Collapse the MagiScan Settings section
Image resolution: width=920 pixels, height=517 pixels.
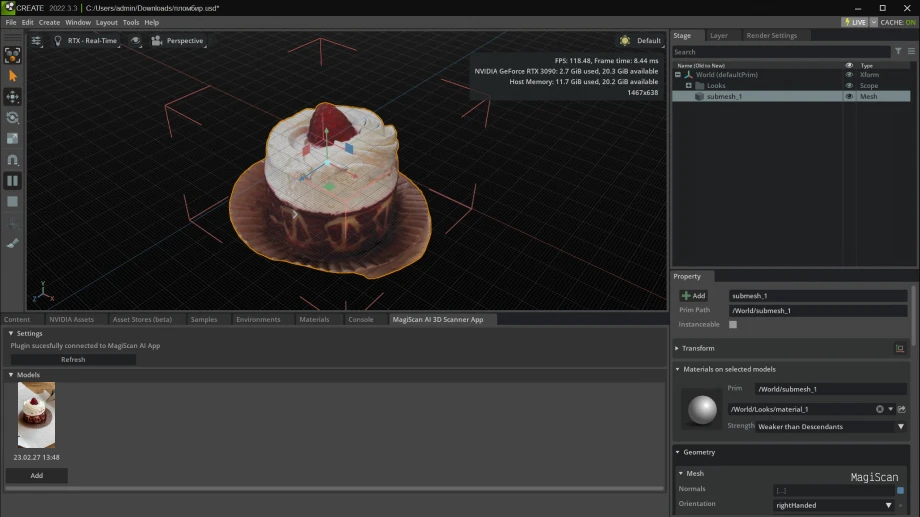[x=11, y=333]
